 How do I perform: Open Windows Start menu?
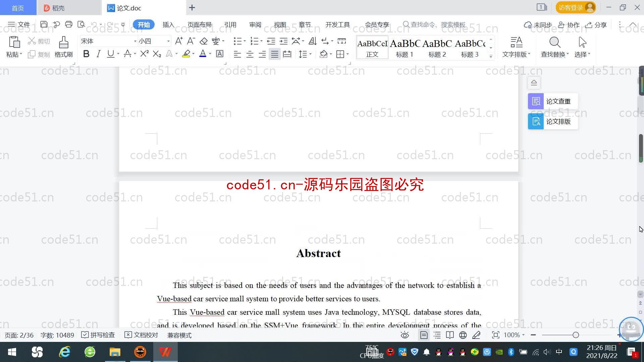(x=12, y=352)
